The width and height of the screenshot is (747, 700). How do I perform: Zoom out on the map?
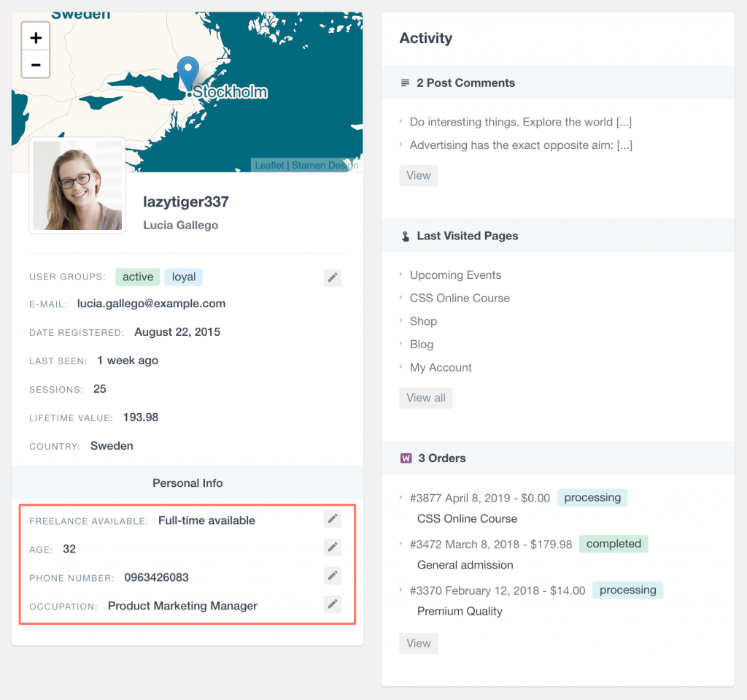(x=35, y=64)
